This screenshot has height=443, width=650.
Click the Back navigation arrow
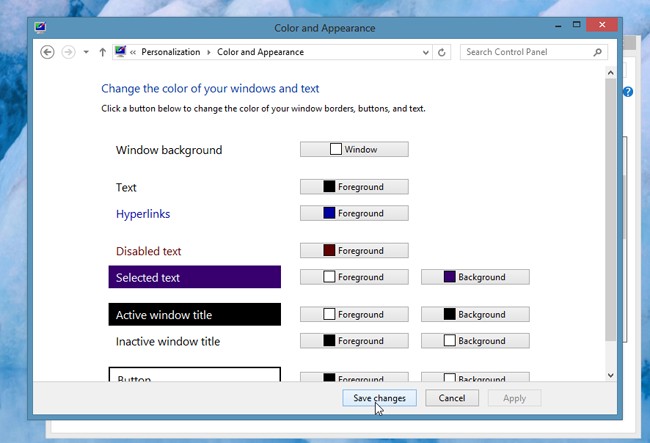[47, 52]
